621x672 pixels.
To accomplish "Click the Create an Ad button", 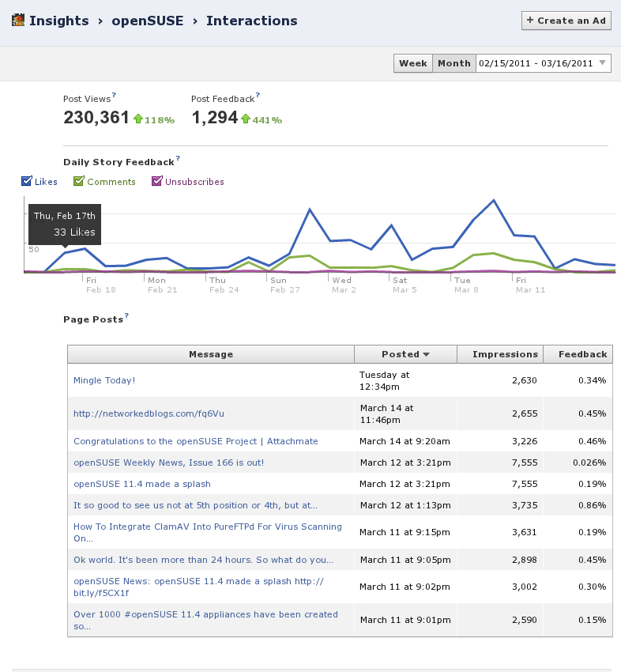I will pyautogui.click(x=566, y=21).
